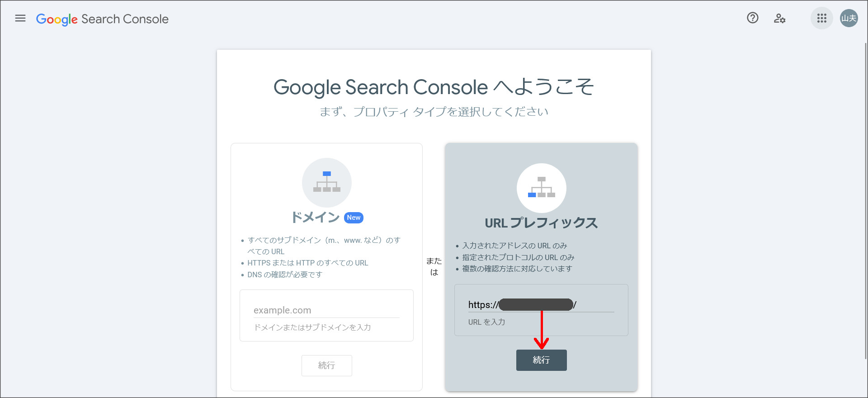Click 指定されたプロトコルの URL のみ text
868x398 pixels.
coord(518,257)
